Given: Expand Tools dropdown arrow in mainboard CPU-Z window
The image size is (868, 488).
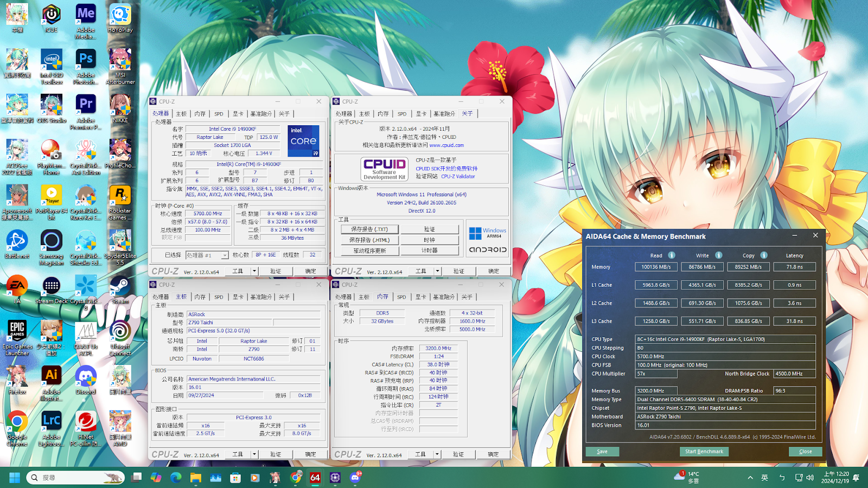Looking at the screenshot, I should [x=254, y=454].
